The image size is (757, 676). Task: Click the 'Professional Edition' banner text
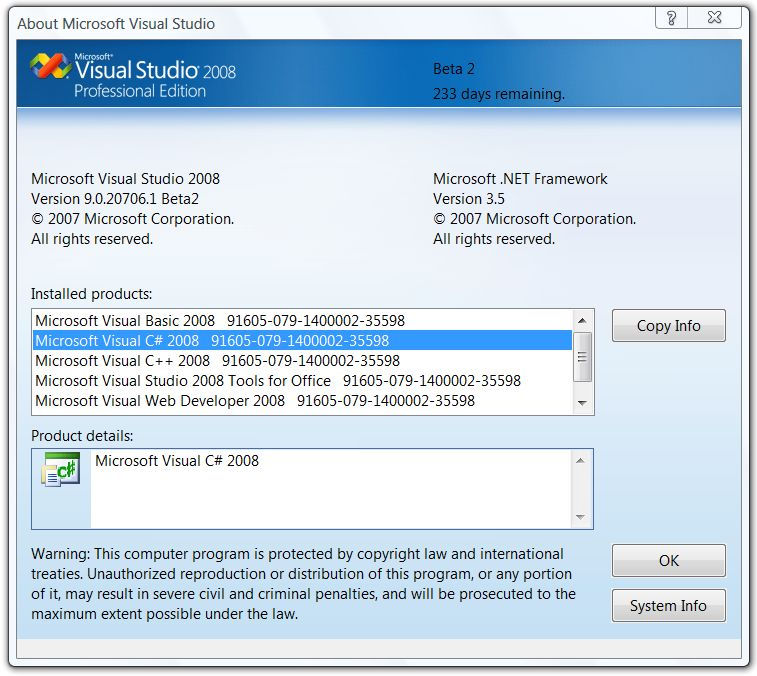pyautogui.click(x=140, y=91)
